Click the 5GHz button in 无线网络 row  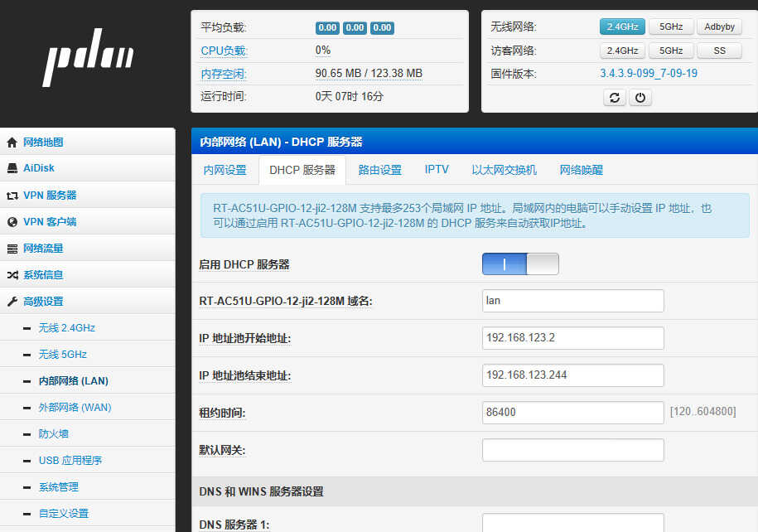click(671, 27)
